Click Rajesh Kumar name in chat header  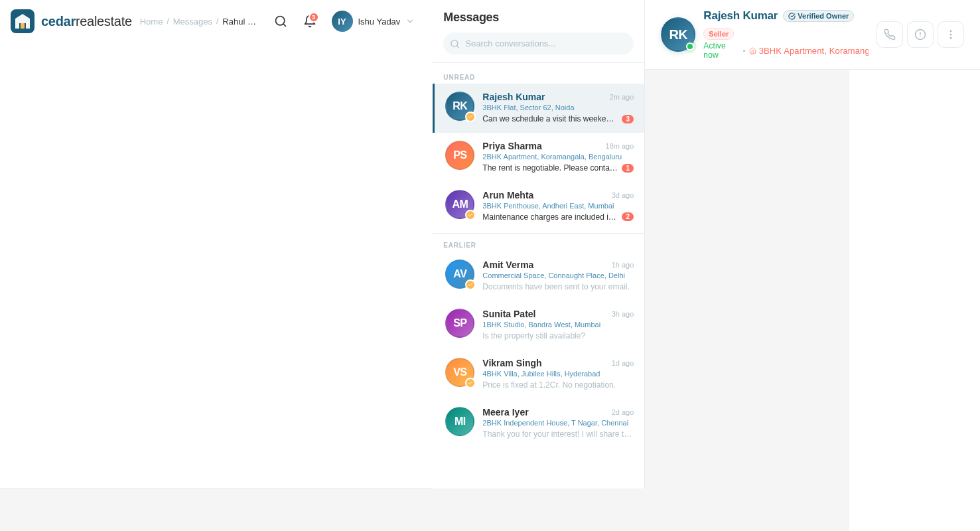pyautogui.click(x=740, y=16)
